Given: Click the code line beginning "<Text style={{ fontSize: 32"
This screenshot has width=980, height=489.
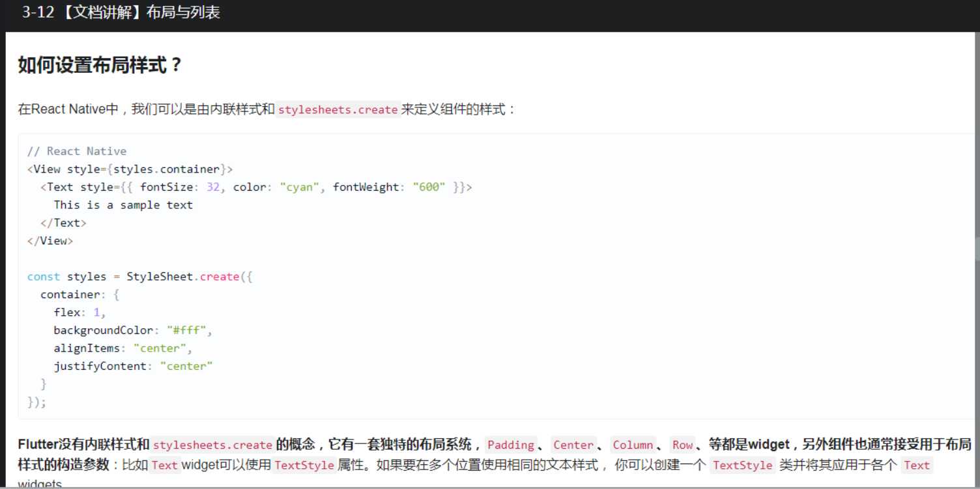Looking at the screenshot, I should click(x=256, y=187).
